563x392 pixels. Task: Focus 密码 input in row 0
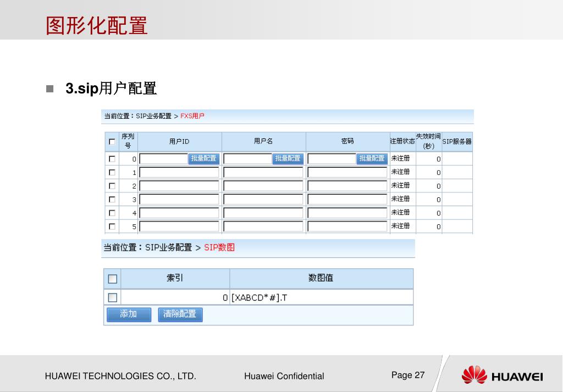(332, 159)
